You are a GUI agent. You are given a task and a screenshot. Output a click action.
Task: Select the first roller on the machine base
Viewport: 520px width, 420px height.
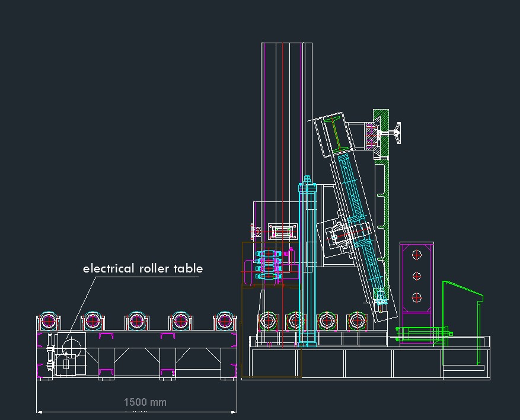[267, 321]
